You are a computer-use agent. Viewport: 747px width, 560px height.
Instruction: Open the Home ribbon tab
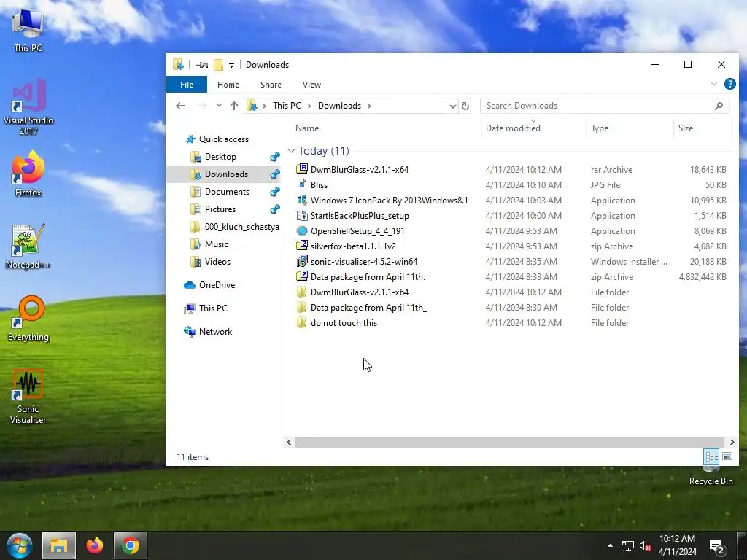[228, 85]
